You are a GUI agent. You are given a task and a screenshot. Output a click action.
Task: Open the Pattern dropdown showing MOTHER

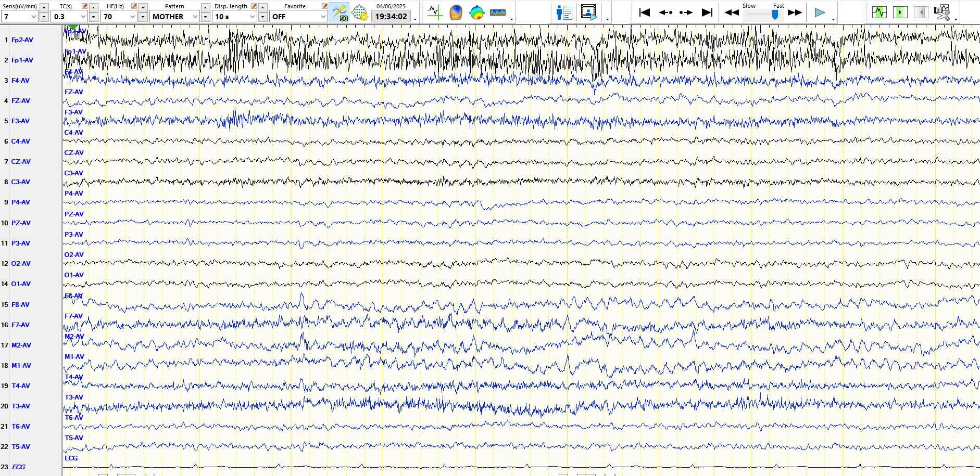(x=175, y=17)
